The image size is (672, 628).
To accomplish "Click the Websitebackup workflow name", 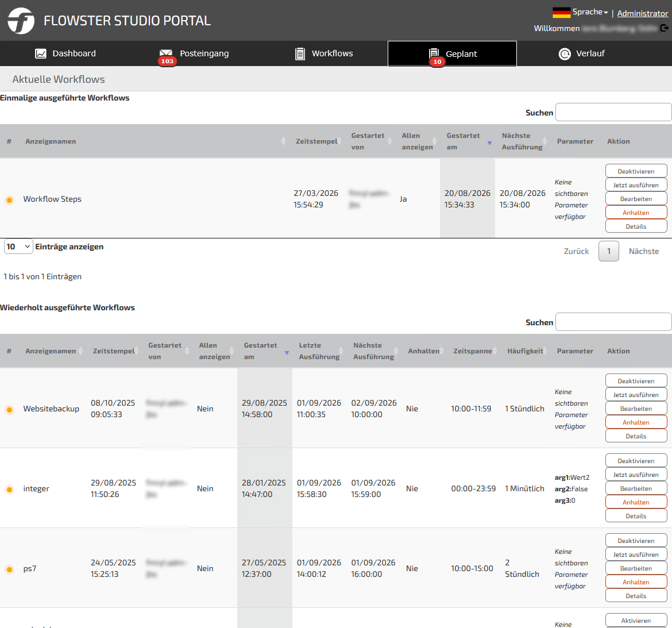I will [x=51, y=409].
